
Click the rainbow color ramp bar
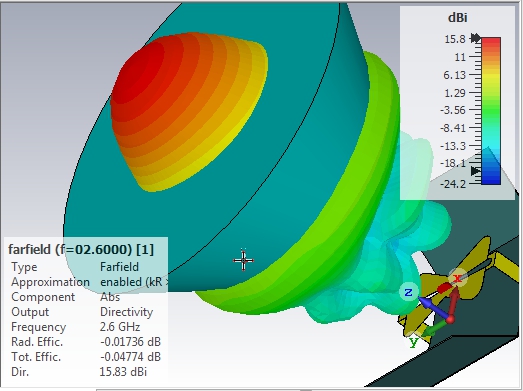491,111
